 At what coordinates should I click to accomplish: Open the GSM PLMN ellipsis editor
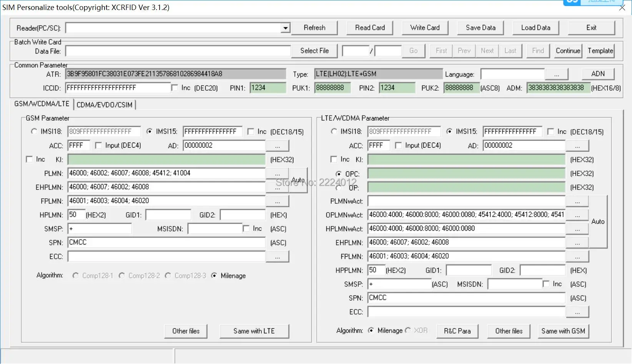(277, 173)
